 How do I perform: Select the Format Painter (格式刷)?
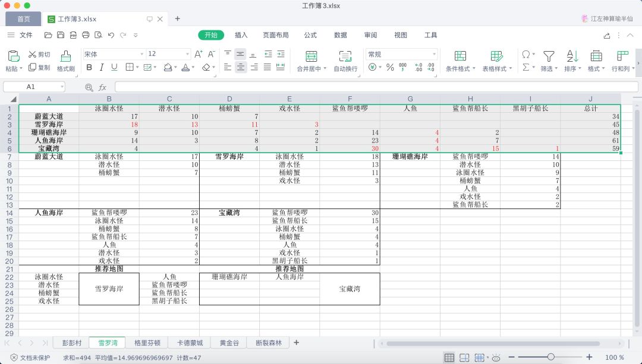coord(65,61)
